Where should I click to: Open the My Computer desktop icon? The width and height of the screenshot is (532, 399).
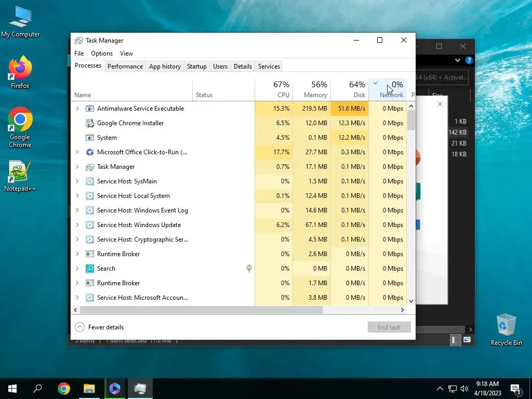(20, 22)
